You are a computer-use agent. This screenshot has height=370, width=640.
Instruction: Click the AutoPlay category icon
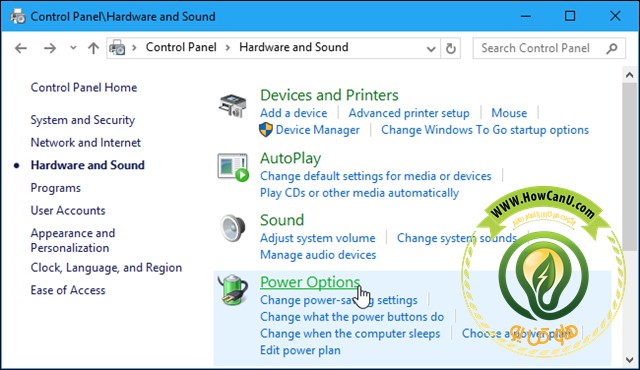[x=233, y=167]
